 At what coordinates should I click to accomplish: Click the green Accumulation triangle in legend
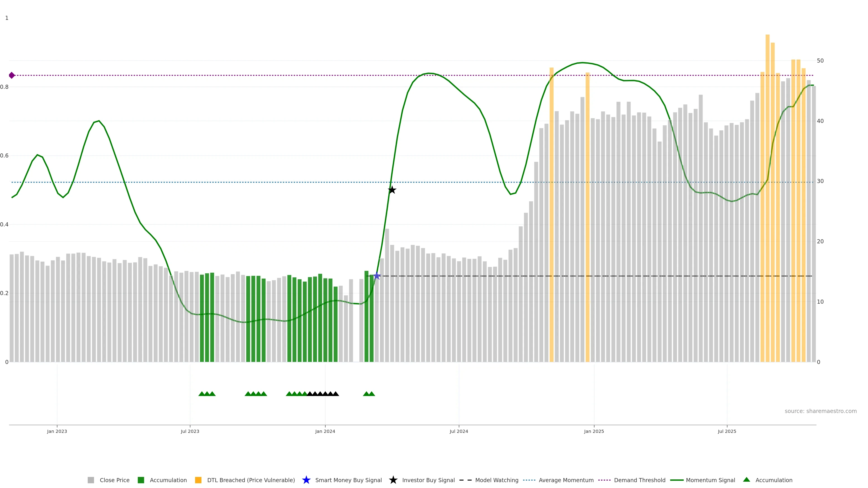[746, 480]
